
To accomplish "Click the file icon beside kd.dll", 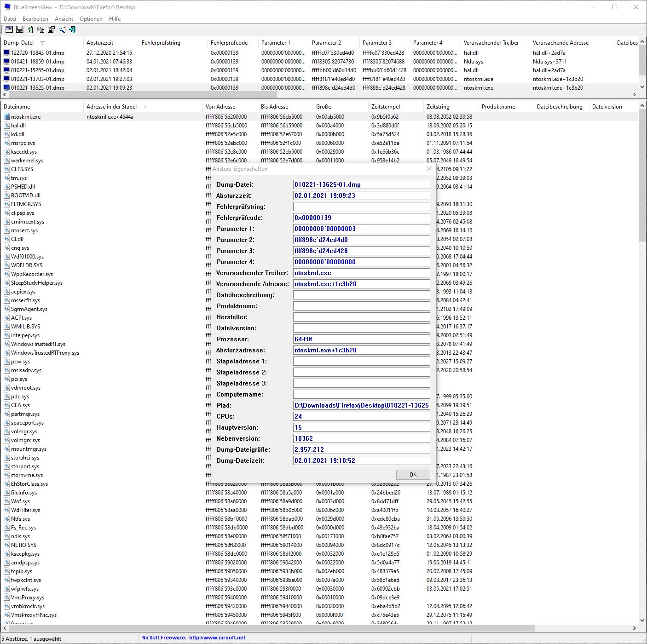I will (6, 134).
